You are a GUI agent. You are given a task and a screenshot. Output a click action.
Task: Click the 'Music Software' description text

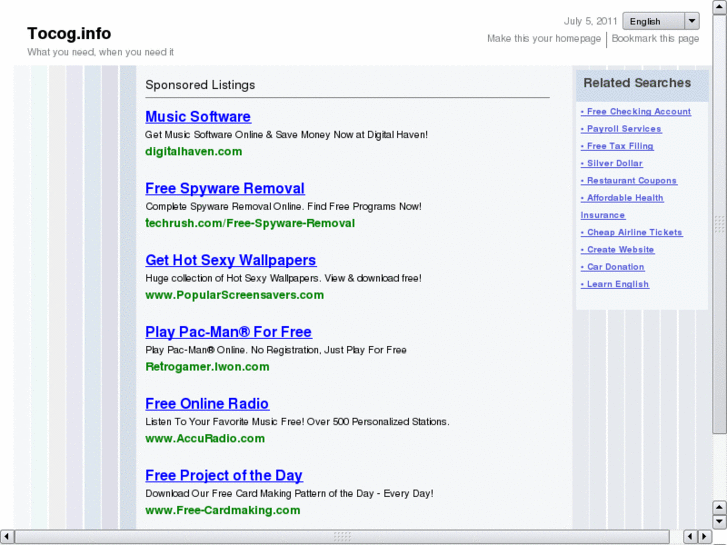(286, 135)
